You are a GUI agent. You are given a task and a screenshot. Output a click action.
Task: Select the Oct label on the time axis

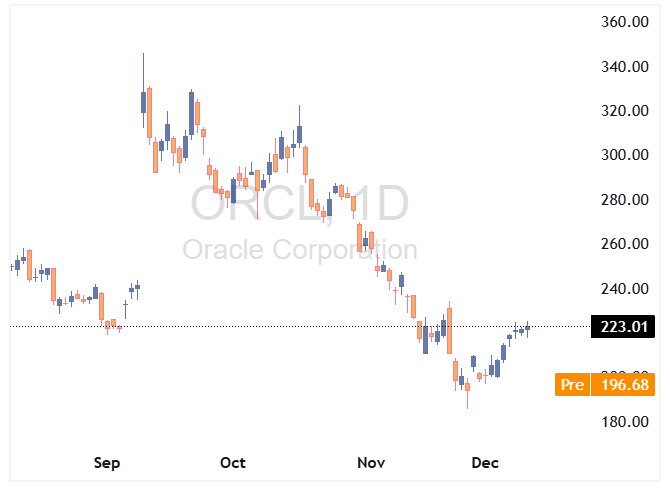point(233,463)
